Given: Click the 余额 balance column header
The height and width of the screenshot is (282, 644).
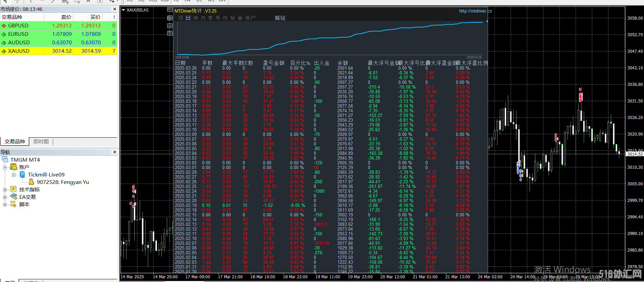Looking at the screenshot, I should (x=343, y=63).
